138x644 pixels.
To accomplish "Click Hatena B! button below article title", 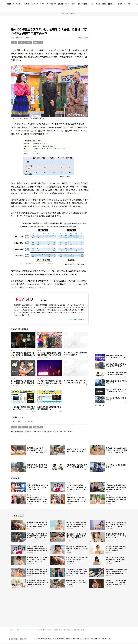I will 29,42.
